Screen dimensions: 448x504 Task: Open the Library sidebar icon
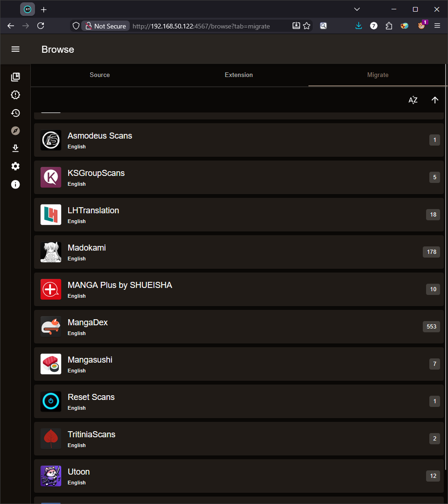(x=15, y=77)
